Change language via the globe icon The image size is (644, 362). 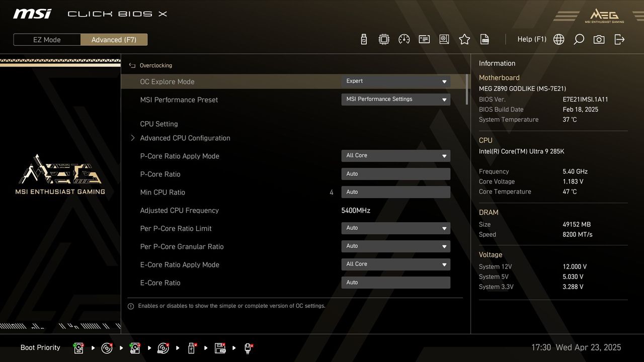(x=558, y=39)
